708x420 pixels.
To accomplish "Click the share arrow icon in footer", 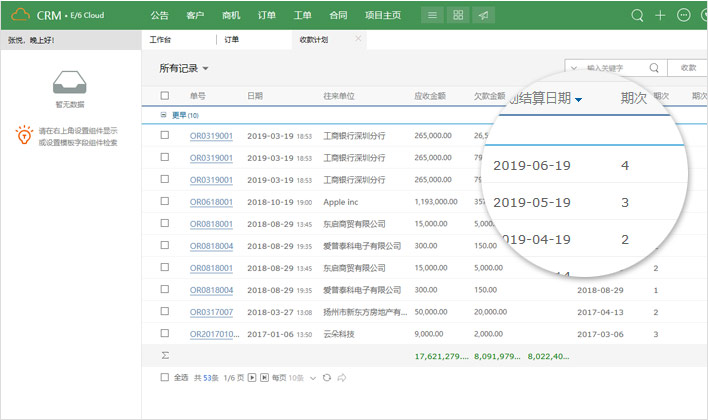I will pyautogui.click(x=341, y=377).
